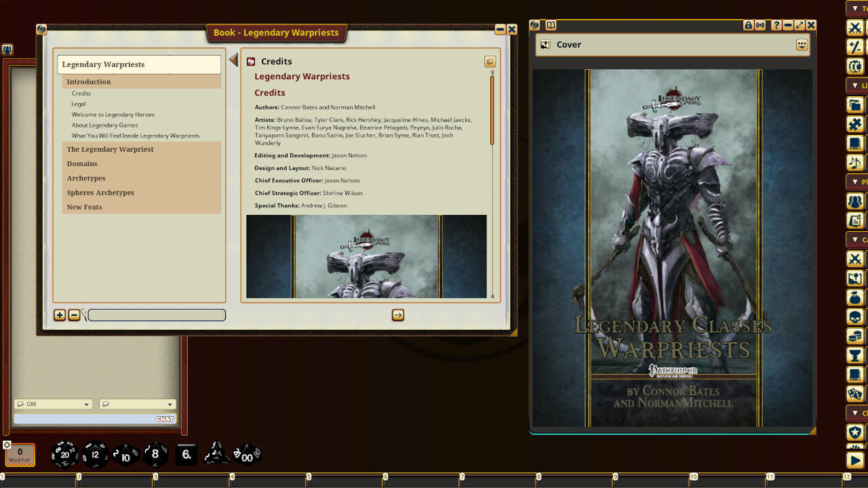Zoom in using the plus button
868x488 pixels.
60,314
